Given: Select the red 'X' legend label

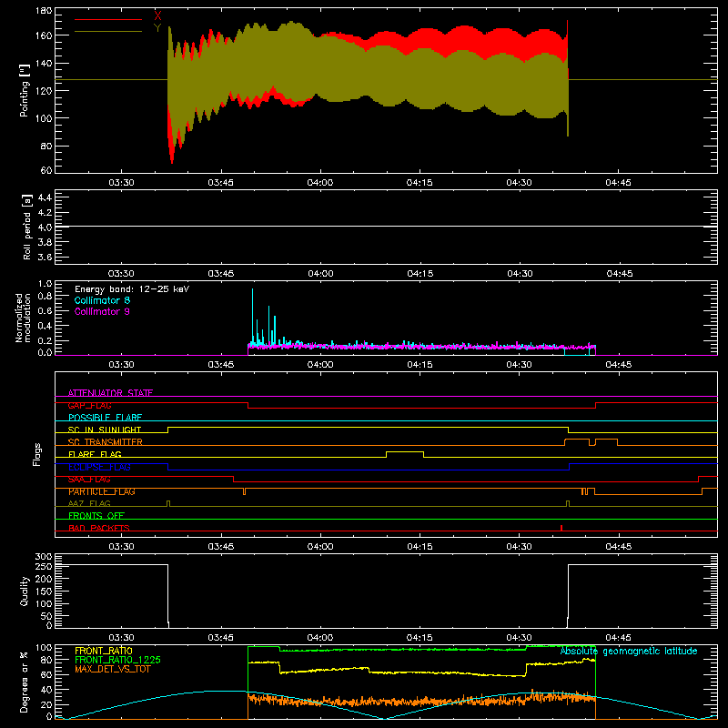Looking at the screenshot, I should click(x=157, y=15).
